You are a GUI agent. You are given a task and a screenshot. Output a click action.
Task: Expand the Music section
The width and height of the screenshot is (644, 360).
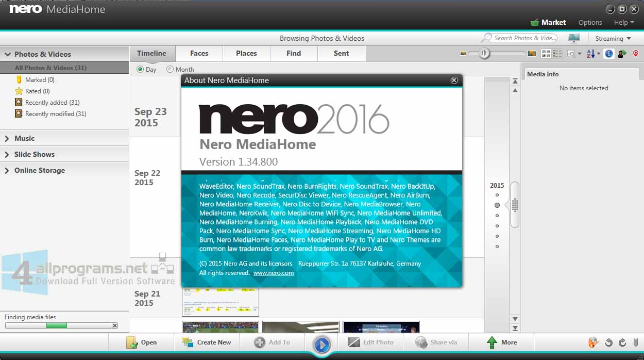pos(7,138)
